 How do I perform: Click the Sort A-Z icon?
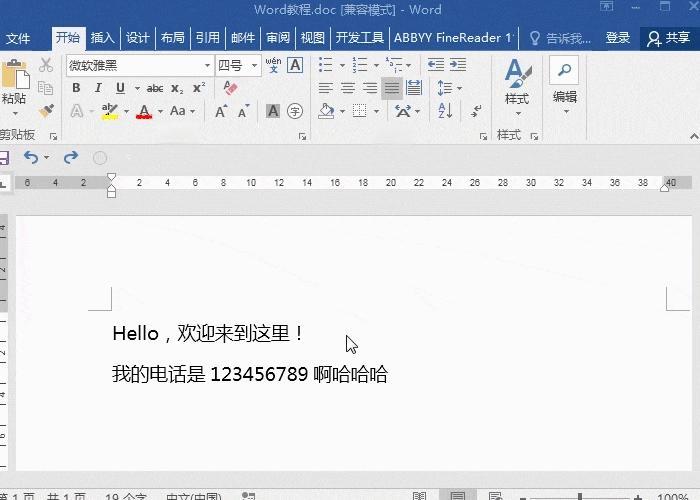[x=445, y=110]
